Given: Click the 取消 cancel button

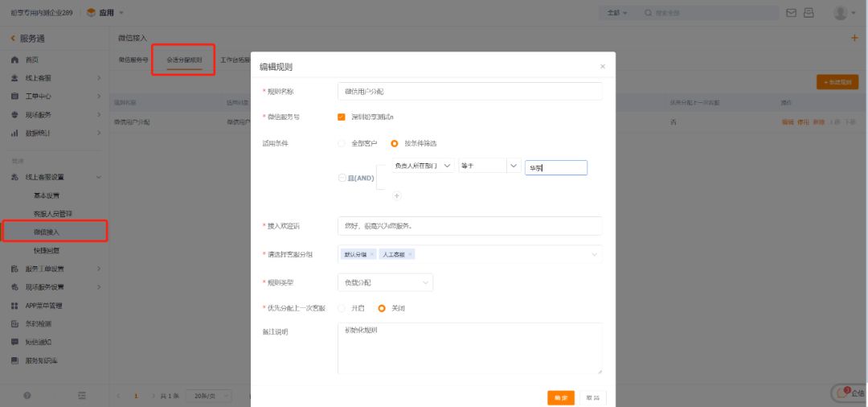Looking at the screenshot, I should pyautogui.click(x=592, y=398).
